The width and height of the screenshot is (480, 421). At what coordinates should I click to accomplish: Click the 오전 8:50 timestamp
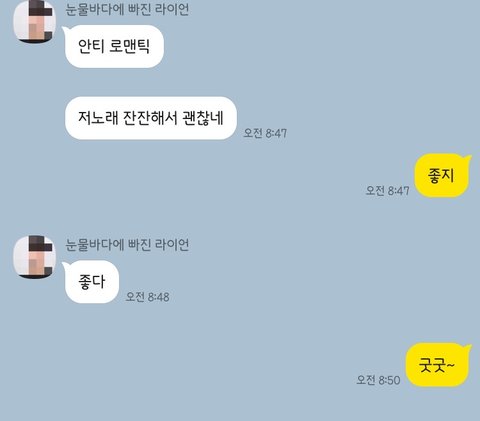(x=378, y=380)
